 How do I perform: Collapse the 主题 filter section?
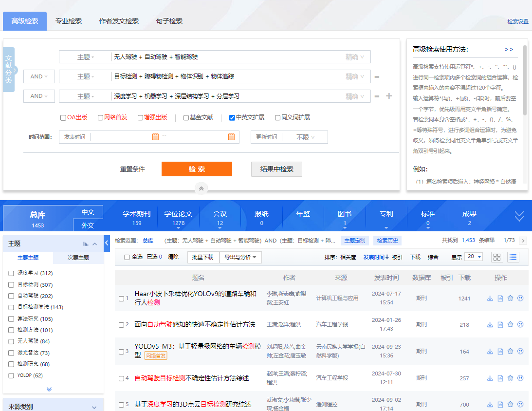(94, 244)
